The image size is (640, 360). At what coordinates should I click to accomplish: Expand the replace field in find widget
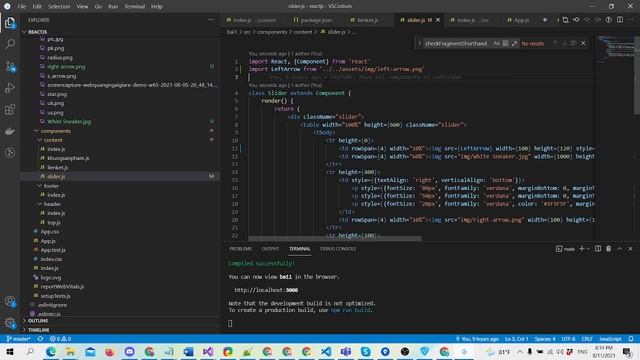point(419,43)
